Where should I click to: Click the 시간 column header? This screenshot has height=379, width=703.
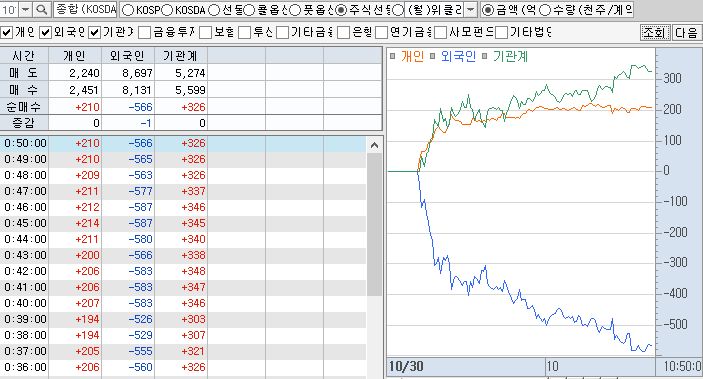pyautogui.click(x=24, y=56)
